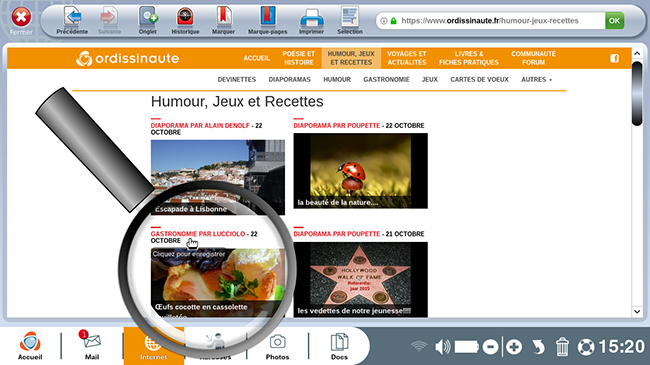Click the address bar URL field
The height and width of the screenshot is (365, 650).
[490, 21]
